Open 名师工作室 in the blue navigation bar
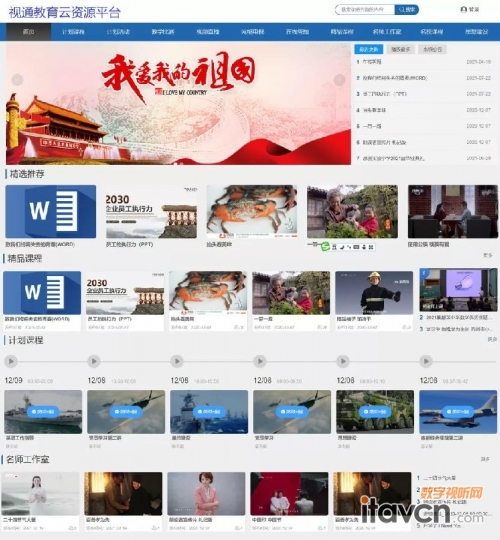This screenshot has height=540, width=500. pos(387,32)
